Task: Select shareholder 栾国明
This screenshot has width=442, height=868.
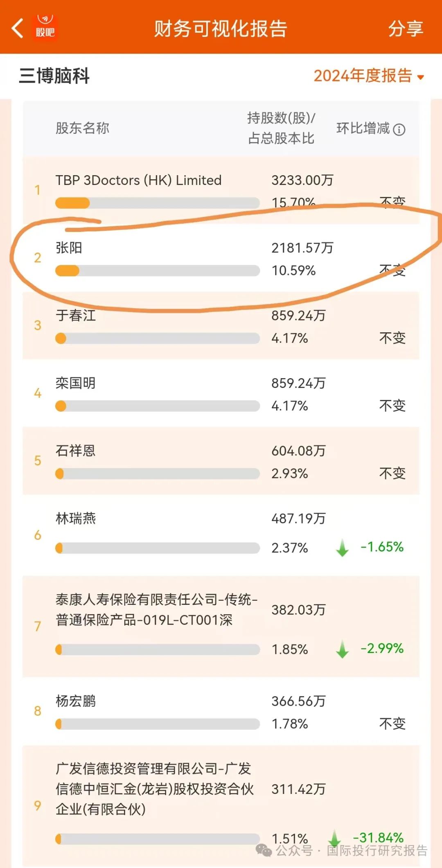Action: point(76,383)
